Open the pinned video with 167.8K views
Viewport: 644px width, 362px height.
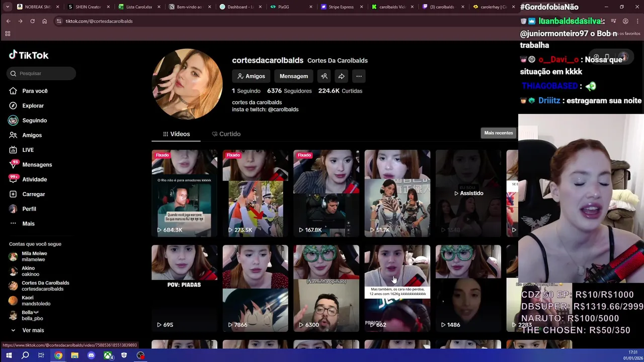tap(327, 193)
